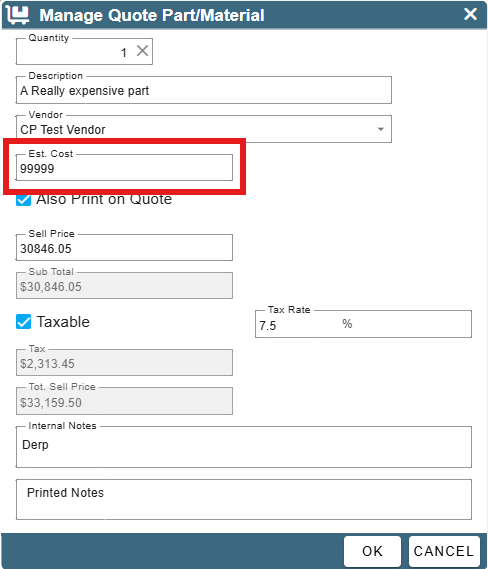Close the Manage Quote Part/Material dialog

pyautogui.click(x=470, y=14)
